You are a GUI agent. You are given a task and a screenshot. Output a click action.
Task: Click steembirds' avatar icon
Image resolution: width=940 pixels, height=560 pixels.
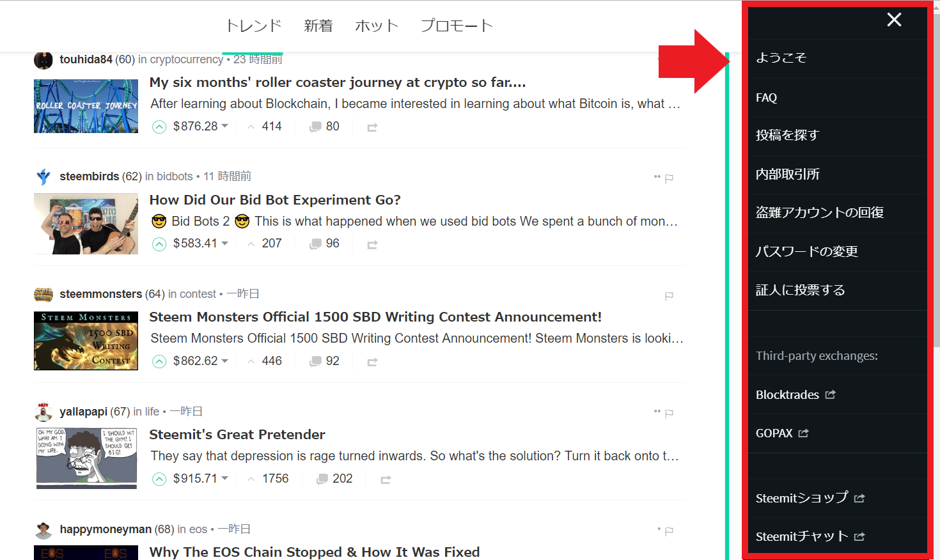(x=43, y=176)
